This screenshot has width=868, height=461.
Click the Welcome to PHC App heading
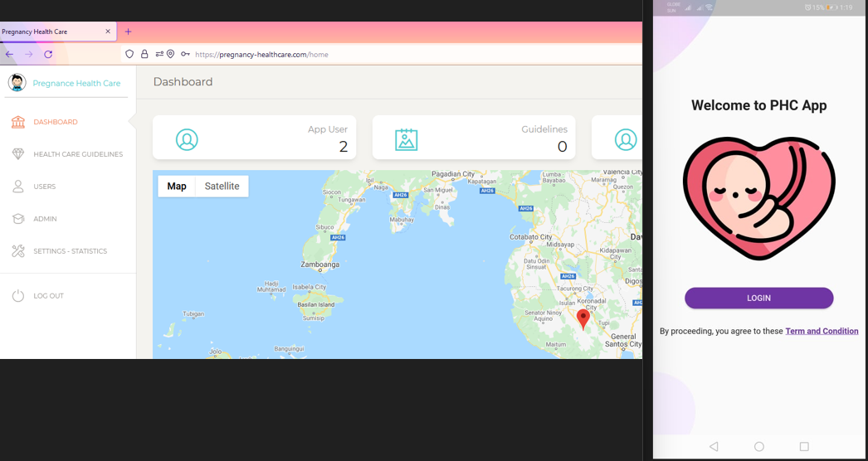pos(759,105)
